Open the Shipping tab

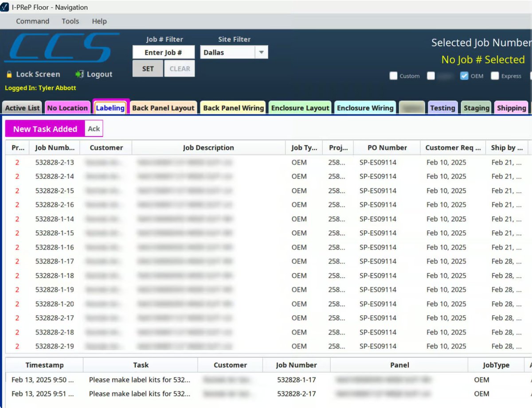(512, 108)
